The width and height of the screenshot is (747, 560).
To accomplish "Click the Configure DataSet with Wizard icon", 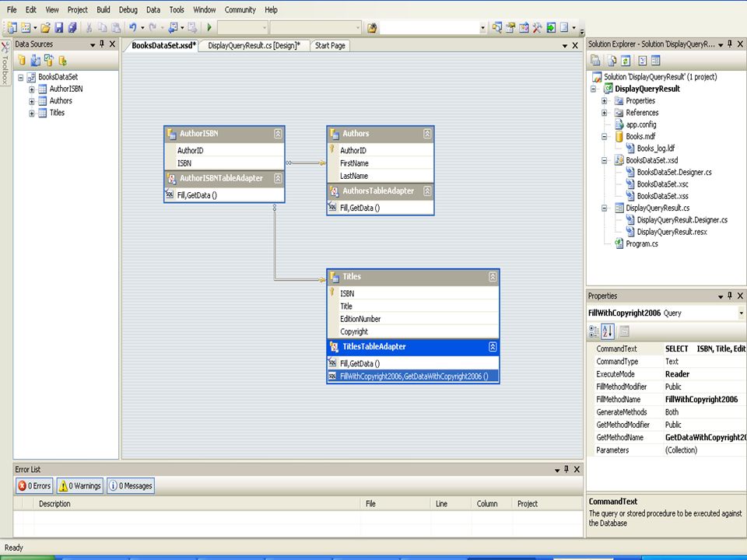I will click(48, 60).
